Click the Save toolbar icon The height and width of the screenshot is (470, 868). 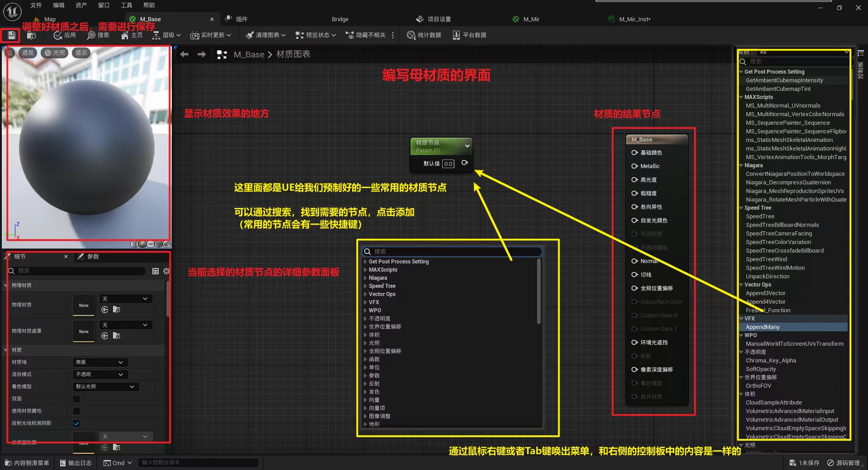pos(10,35)
